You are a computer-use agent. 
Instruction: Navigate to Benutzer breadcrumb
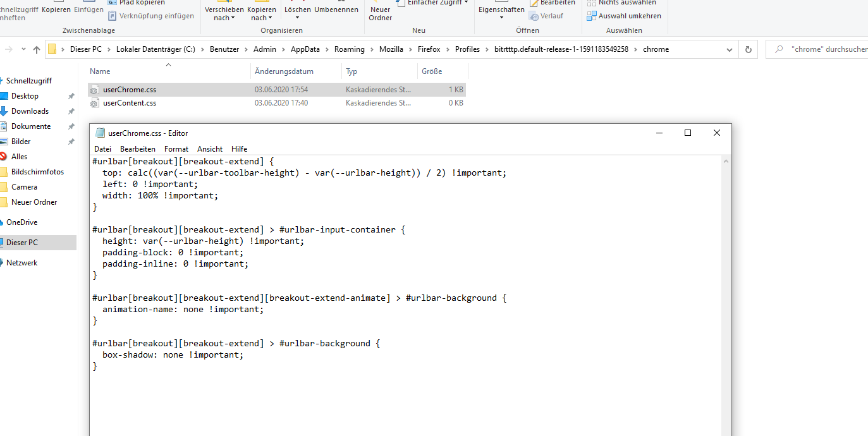tap(224, 49)
